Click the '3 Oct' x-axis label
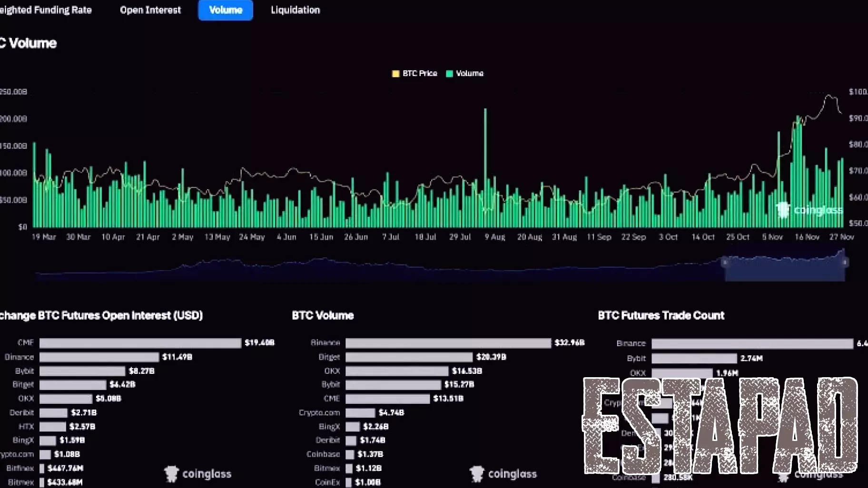Viewport: 868px width, 488px height. coord(668,237)
